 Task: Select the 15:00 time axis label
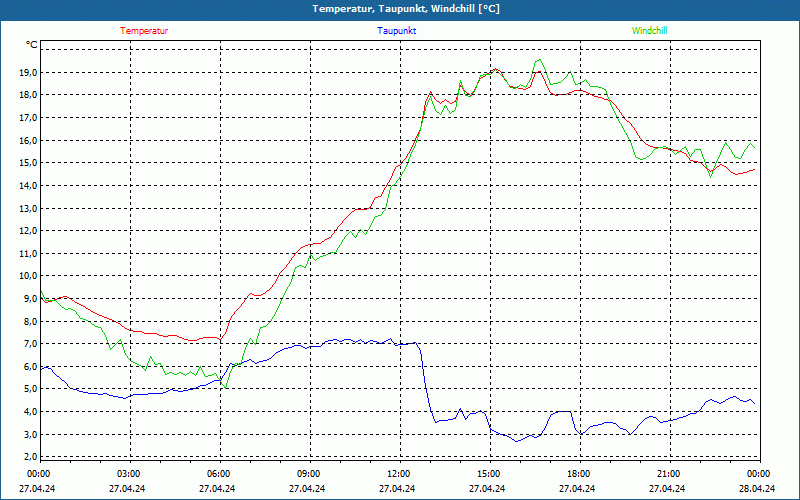point(488,474)
